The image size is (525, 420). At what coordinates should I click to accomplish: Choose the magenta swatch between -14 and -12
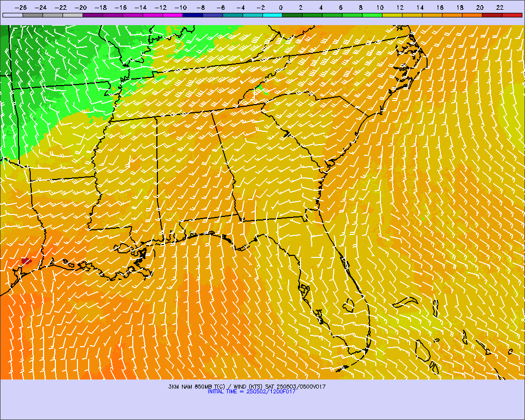153,15
